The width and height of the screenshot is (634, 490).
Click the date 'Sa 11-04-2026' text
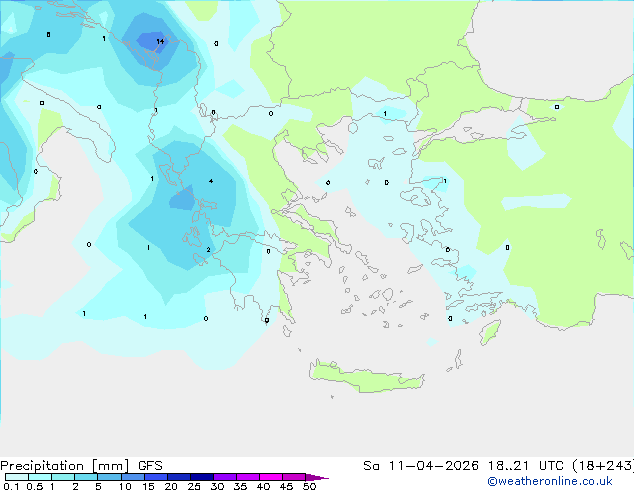click(421, 466)
